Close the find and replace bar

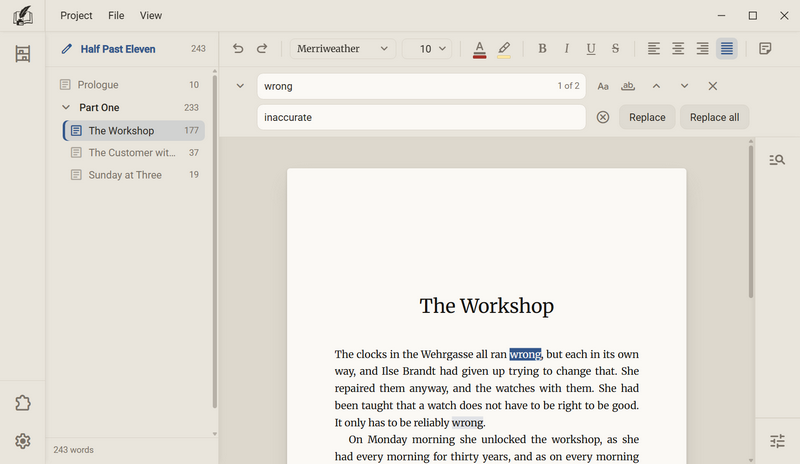pos(713,86)
